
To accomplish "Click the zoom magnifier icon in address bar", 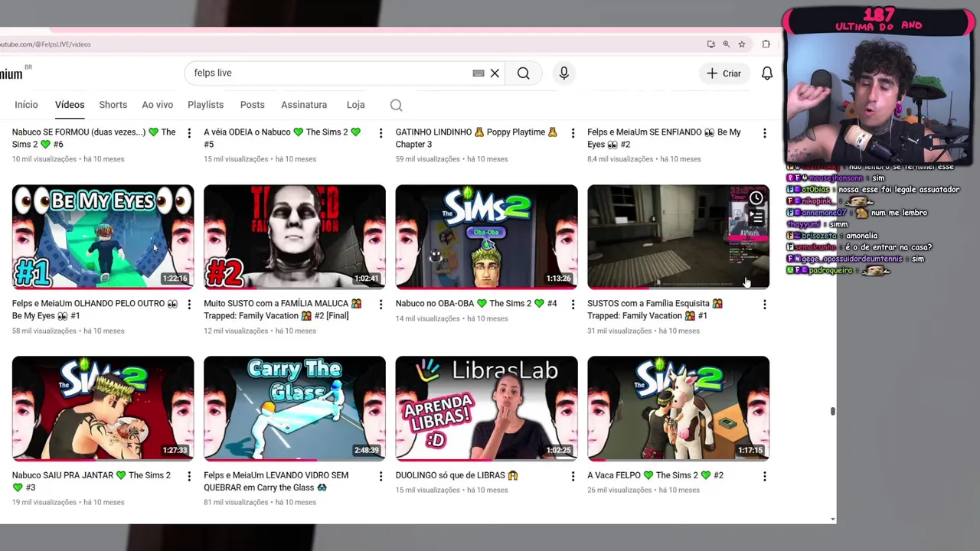I will pyautogui.click(x=726, y=44).
